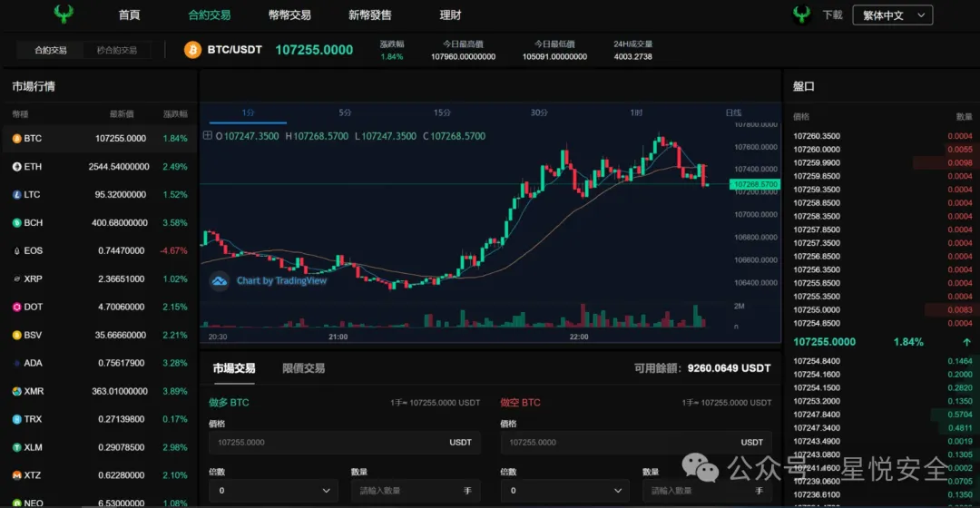Click the green up arrow by 1.84%
Screen dimensions: 980x508
point(966,342)
